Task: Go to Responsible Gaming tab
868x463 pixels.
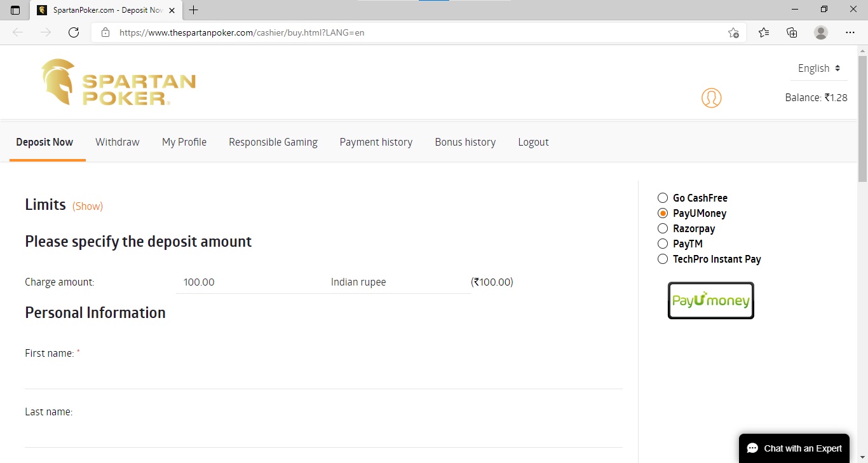Action: pyautogui.click(x=273, y=142)
